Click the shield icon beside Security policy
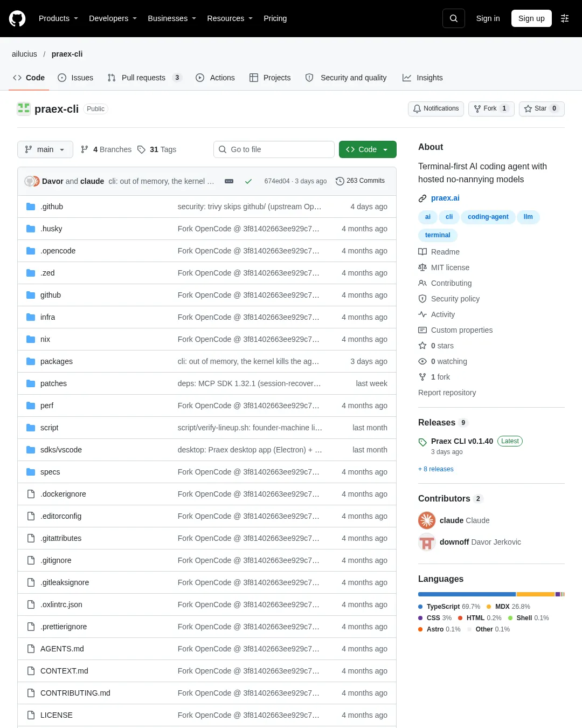The height and width of the screenshot is (728, 582). [x=422, y=299]
